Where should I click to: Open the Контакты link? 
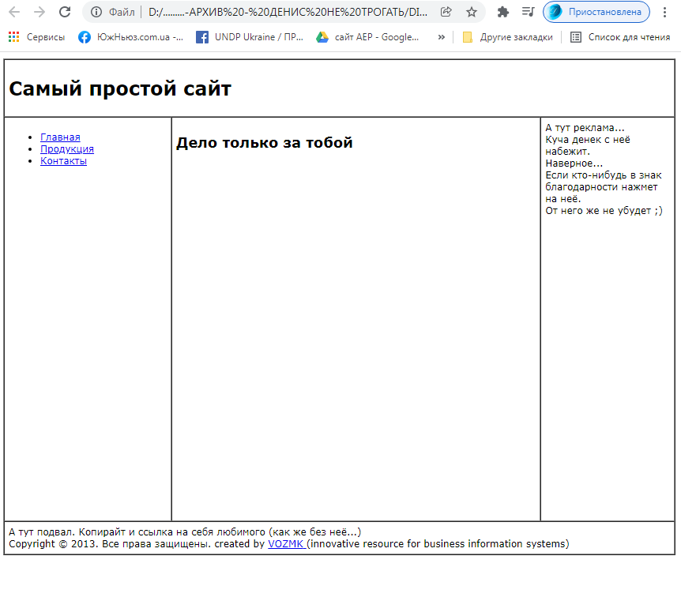pyautogui.click(x=63, y=161)
